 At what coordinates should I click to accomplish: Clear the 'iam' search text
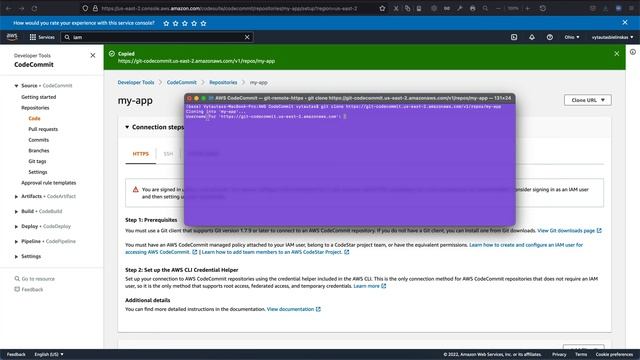point(247,37)
